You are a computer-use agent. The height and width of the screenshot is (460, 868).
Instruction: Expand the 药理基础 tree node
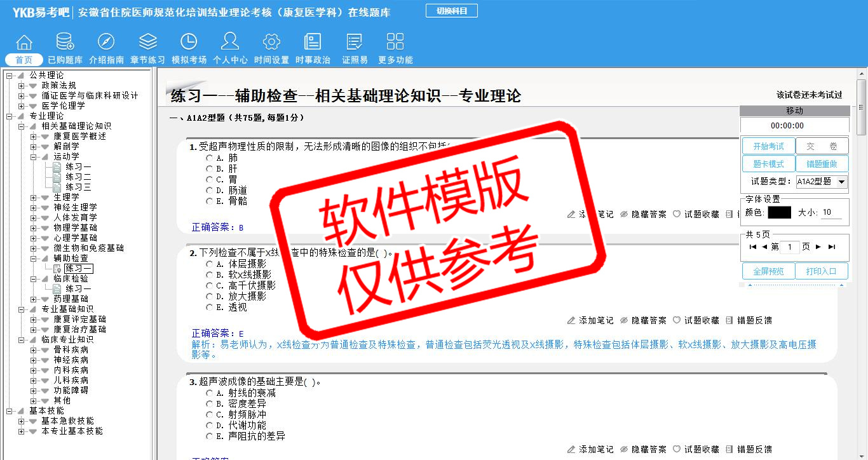[x=34, y=299]
